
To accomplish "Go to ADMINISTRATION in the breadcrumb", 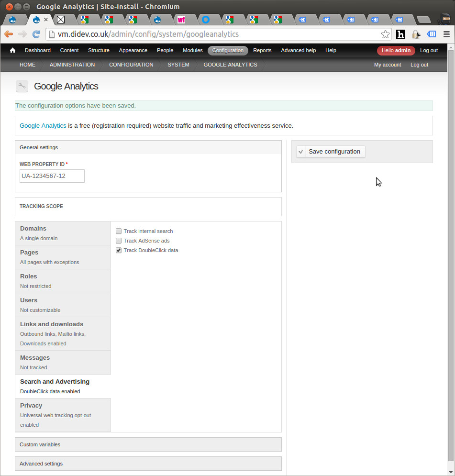I will coord(72,65).
